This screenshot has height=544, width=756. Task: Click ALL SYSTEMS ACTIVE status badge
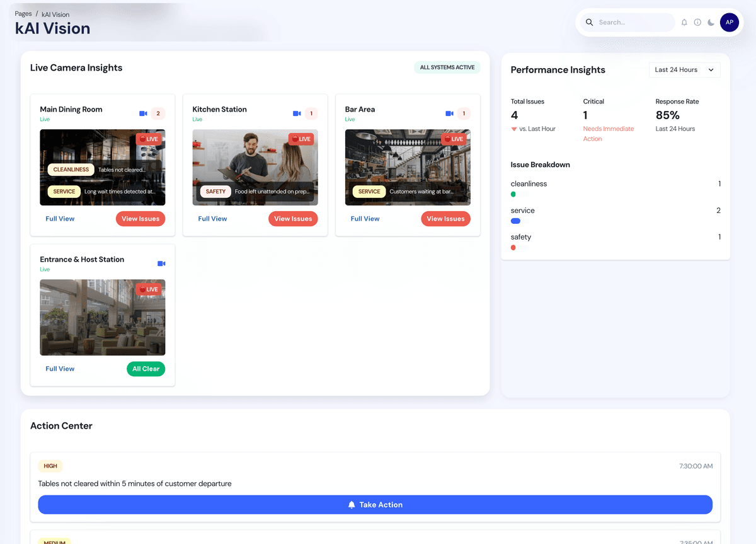coord(447,67)
